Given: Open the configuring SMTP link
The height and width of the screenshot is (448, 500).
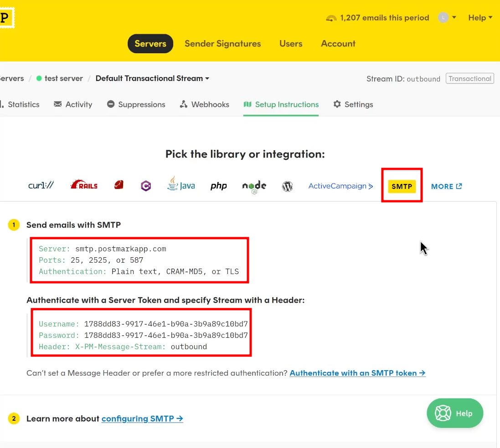Looking at the screenshot, I should pos(142,419).
